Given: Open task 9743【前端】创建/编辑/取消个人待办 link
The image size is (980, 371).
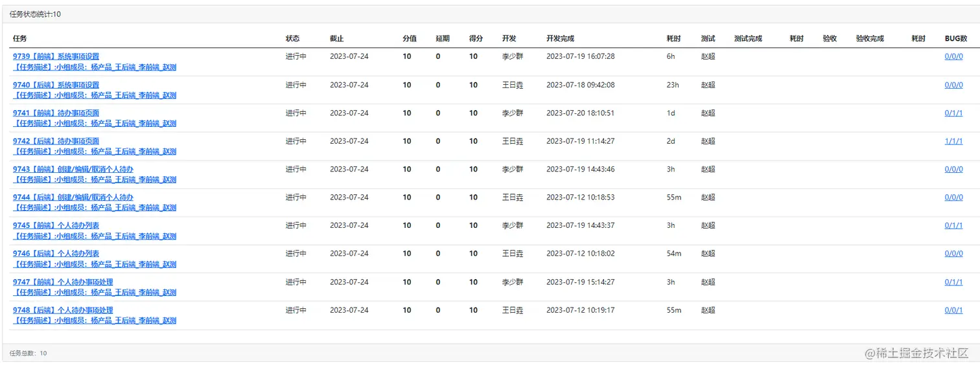Looking at the screenshot, I should coord(73,169).
